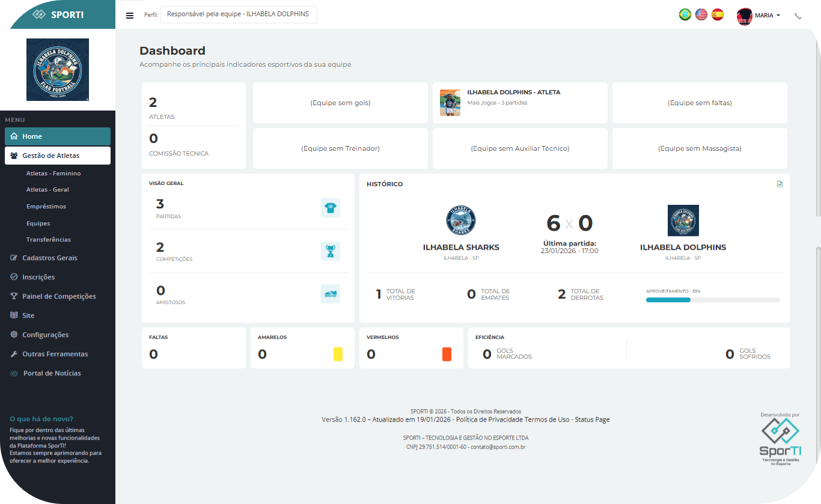The image size is (821, 504).
Task: Click the Ilhabela Dolphins athlete thumbnail
Action: (450, 103)
